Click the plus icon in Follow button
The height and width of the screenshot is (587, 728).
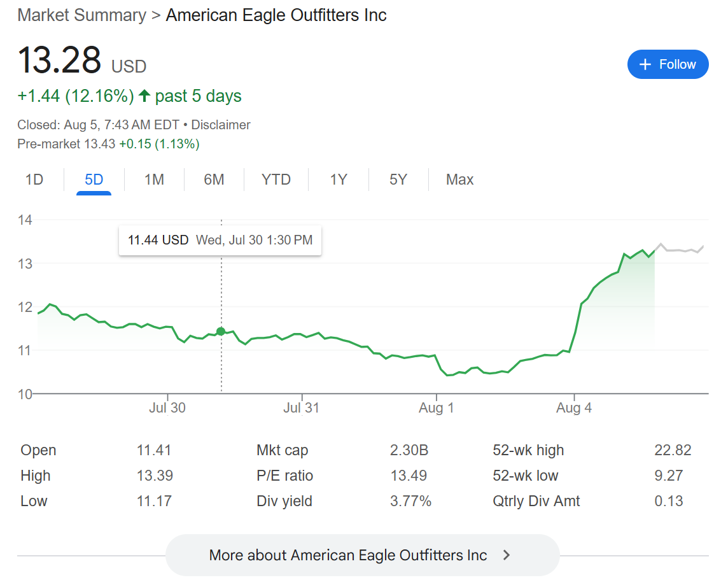click(645, 64)
